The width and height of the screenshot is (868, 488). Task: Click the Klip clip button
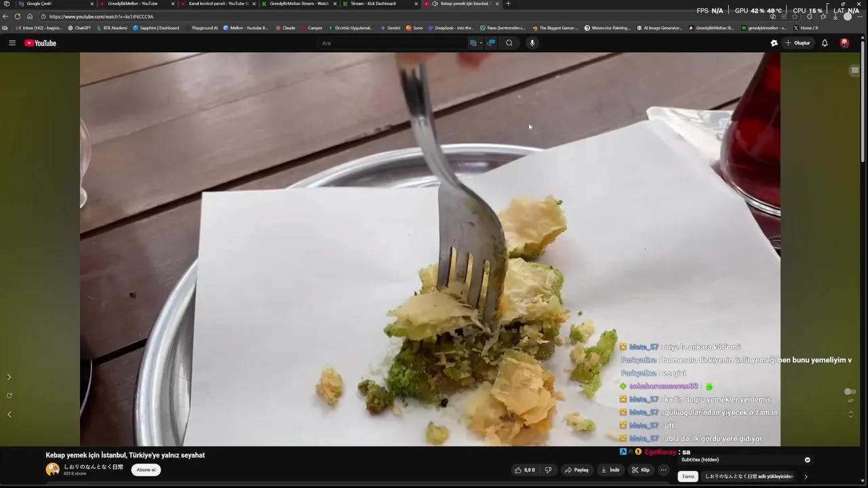640,470
